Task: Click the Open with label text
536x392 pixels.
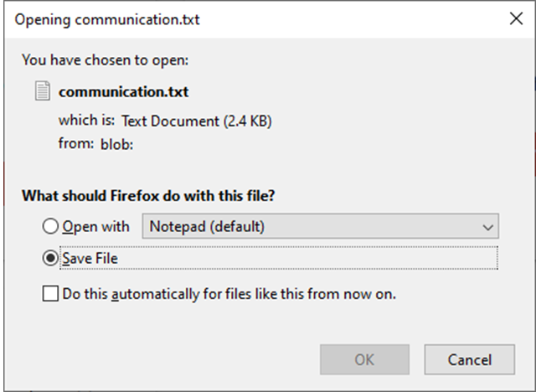Action: 96,227
